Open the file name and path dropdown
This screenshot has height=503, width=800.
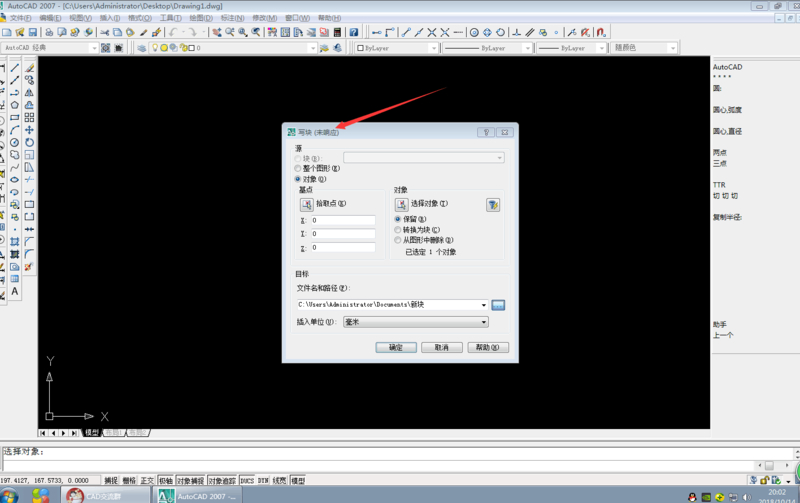pyautogui.click(x=484, y=305)
